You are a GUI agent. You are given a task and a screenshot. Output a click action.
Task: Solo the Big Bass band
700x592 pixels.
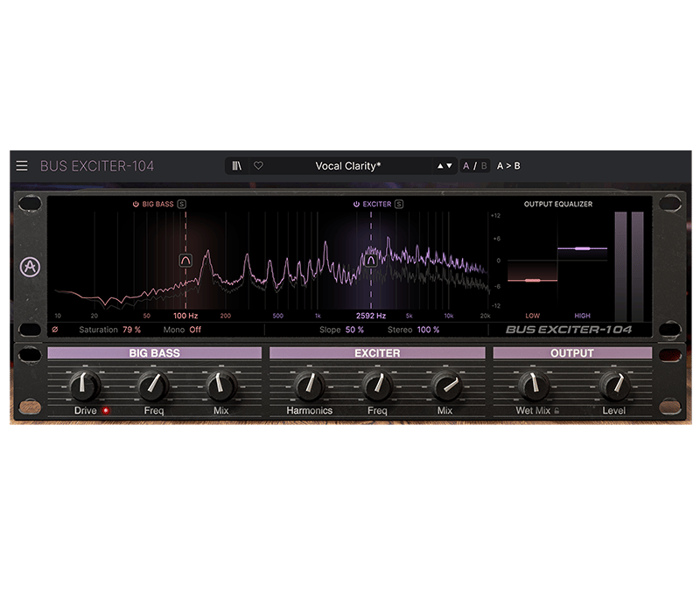(182, 204)
